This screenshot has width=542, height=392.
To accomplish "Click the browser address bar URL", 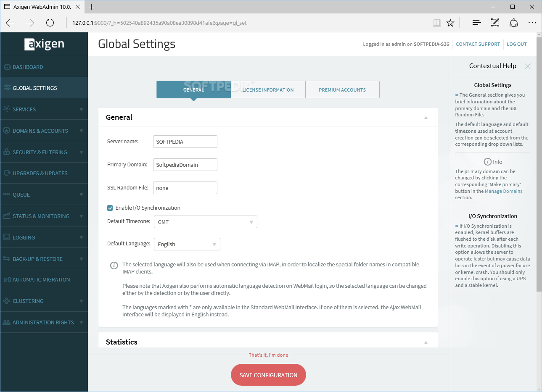I will coord(159,23).
